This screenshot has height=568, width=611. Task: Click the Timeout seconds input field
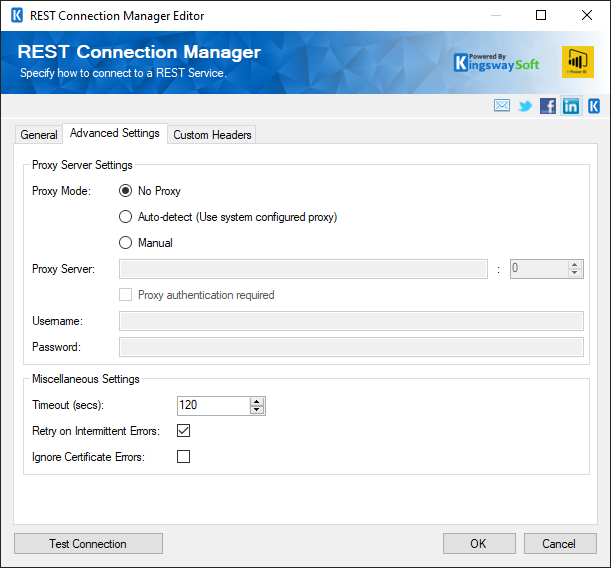pos(212,406)
